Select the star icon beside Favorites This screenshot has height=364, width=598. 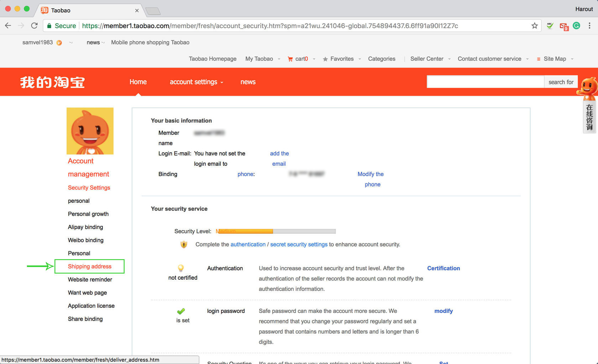325,59
